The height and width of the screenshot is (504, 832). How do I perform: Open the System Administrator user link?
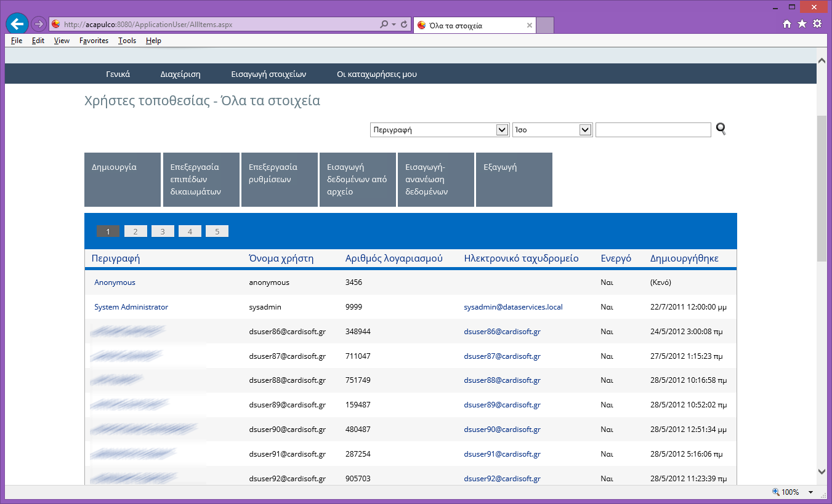coord(131,307)
